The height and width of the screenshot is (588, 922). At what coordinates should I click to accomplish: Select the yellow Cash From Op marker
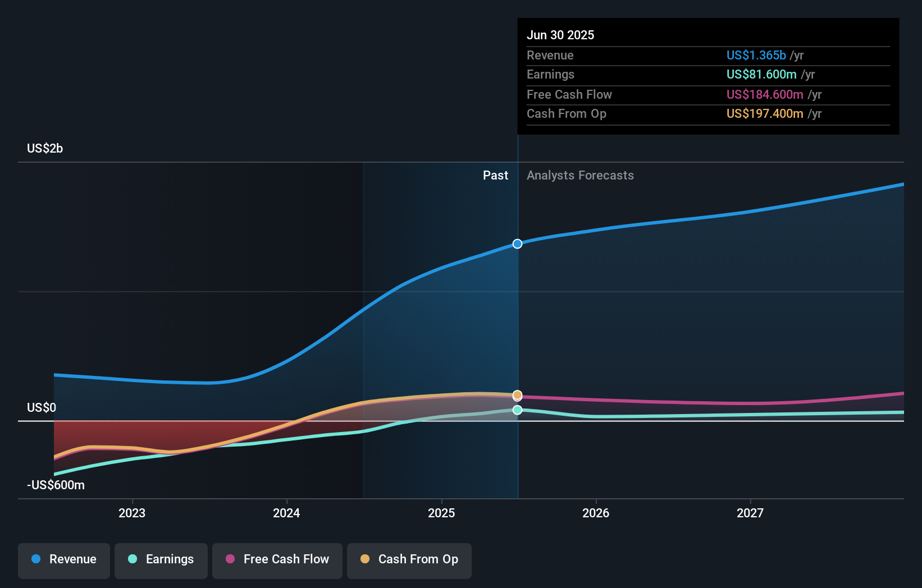[x=517, y=396]
